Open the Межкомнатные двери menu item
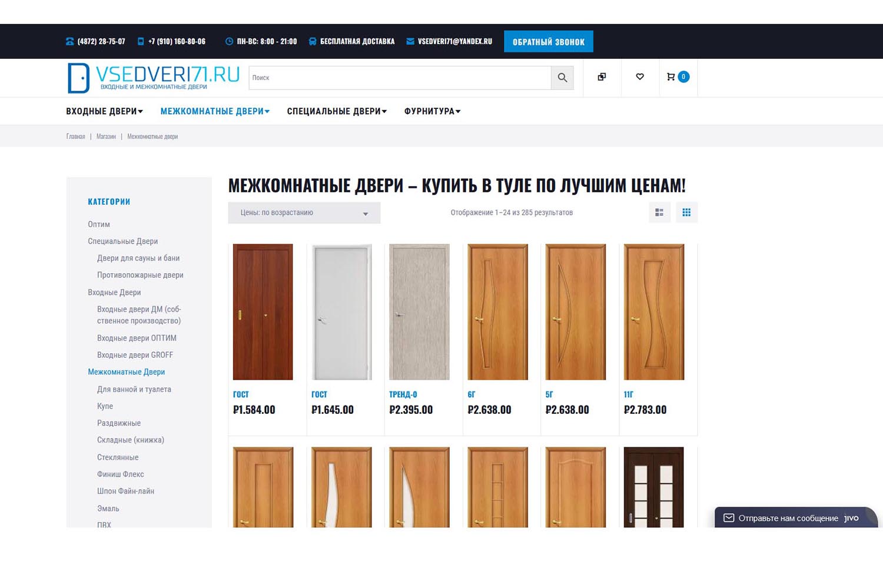Screen dimensions: 883x588 pos(215,111)
